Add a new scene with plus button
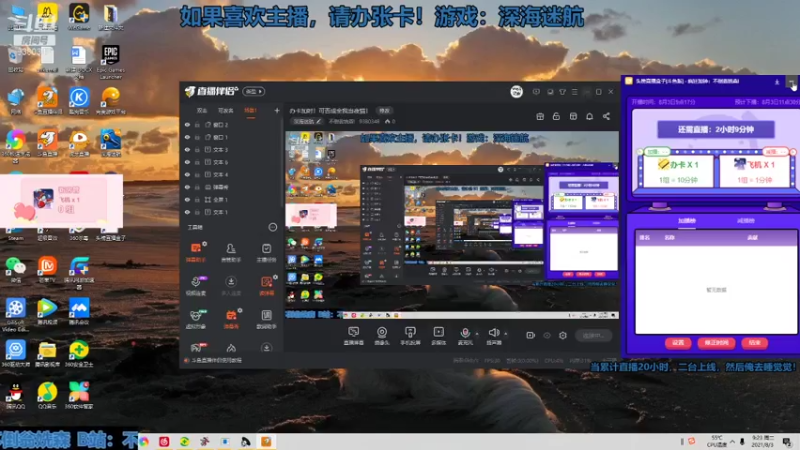This screenshot has height=450, width=800. pyautogui.click(x=277, y=110)
